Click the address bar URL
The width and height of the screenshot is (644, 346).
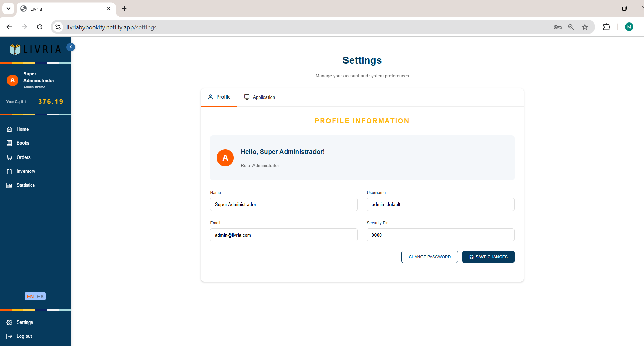112,27
